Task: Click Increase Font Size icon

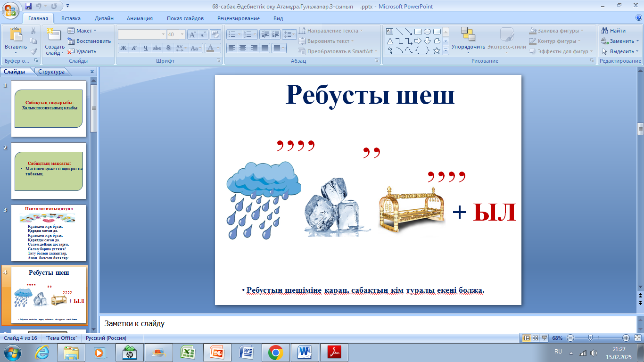Action: tap(192, 34)
